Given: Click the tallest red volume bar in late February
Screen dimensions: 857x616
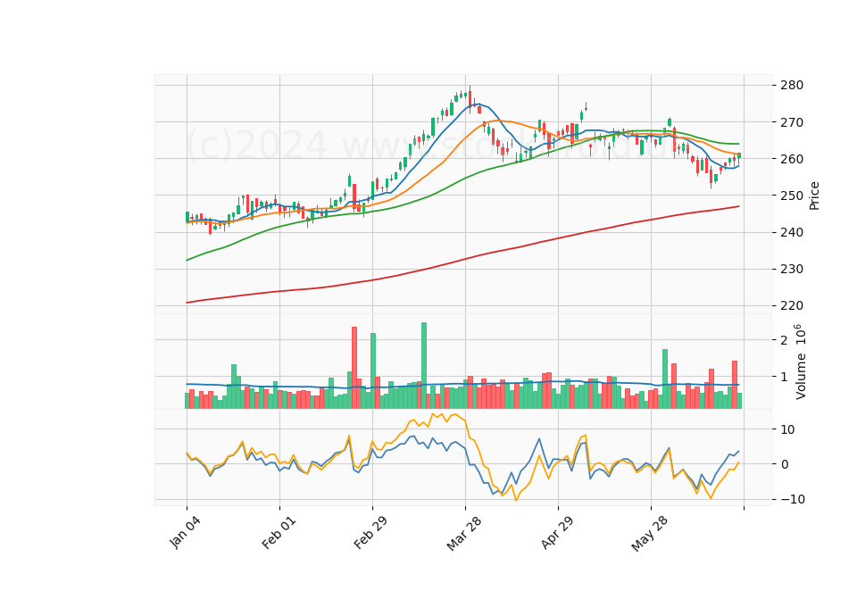Looking at the screenshot, I should tap(354, 368).
